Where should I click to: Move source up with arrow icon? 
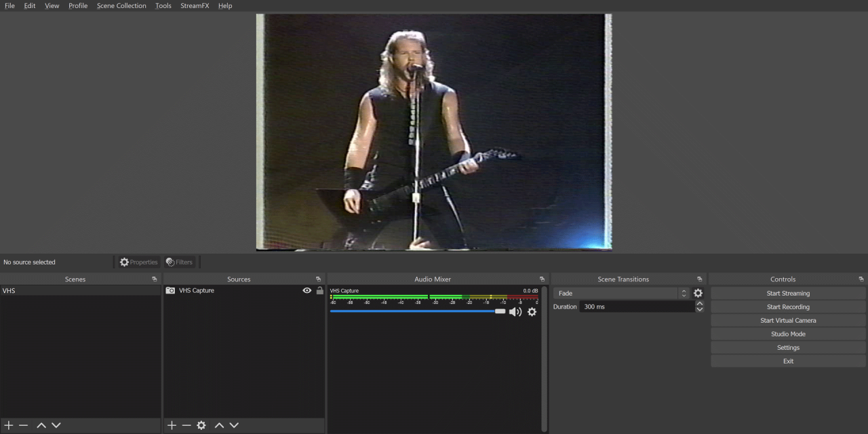point(219,425)
